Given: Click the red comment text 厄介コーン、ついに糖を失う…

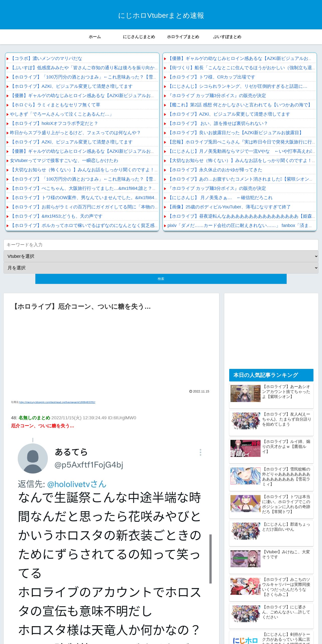Looking at the screenshot, I should 42,426.
